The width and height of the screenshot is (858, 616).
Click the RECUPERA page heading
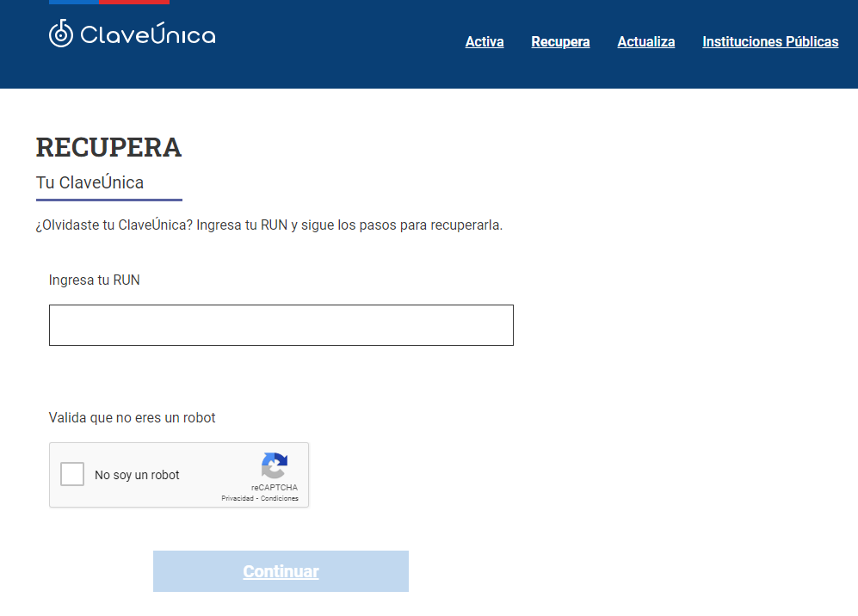108,147
